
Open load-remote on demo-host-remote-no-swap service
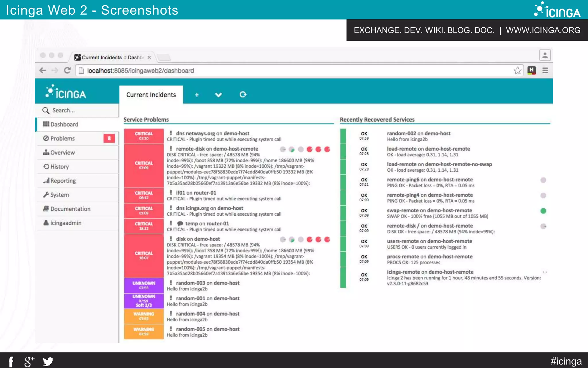439,164
